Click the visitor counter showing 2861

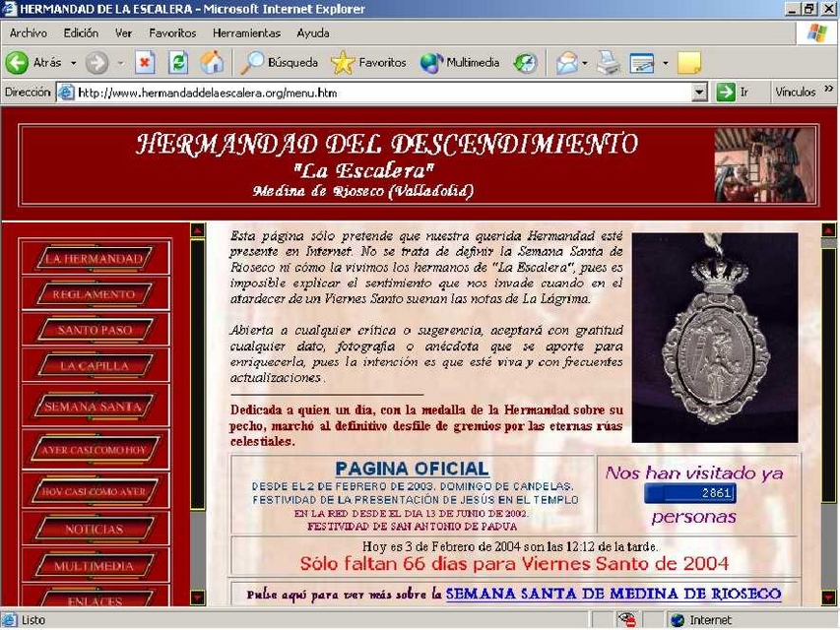pyautogui.click(x=690, y=493)
